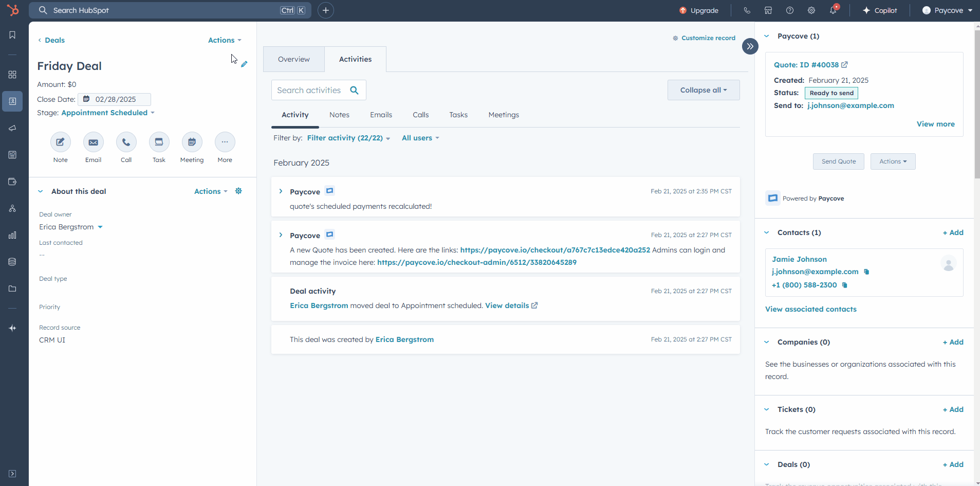
Task: Expand the new Quote created Paycove activity
Action: (x=281, y=235)
